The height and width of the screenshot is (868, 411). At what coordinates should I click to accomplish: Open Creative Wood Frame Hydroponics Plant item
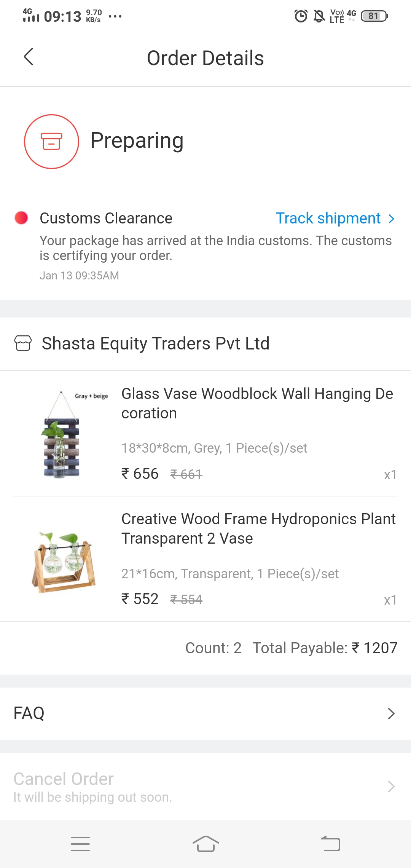point(258,528)
